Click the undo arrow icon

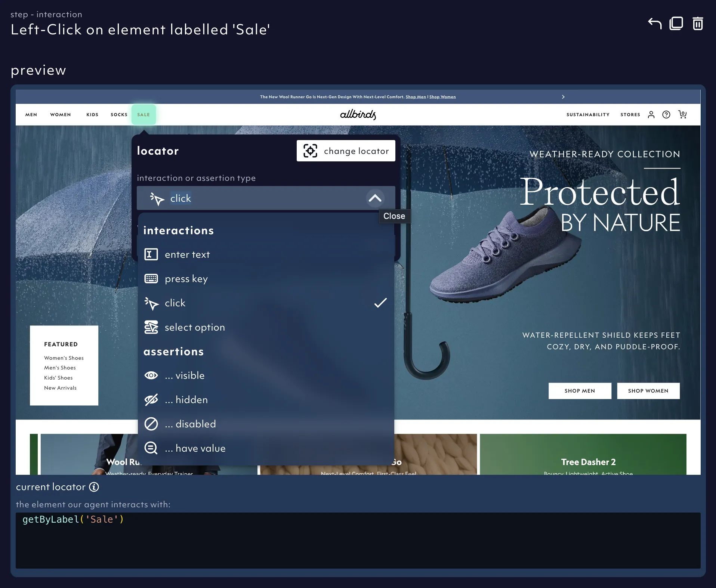tap(654, 24)
